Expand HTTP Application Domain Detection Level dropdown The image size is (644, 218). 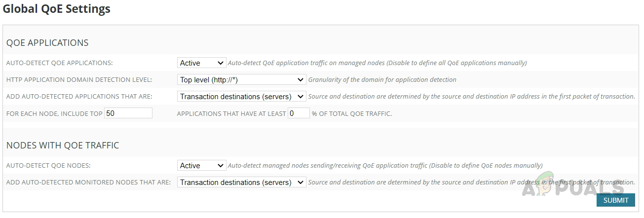click(241, 79)
